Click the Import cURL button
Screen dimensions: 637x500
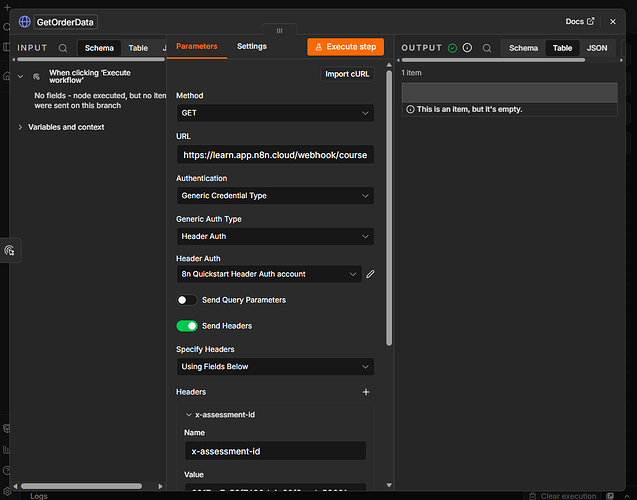[347, 74]
